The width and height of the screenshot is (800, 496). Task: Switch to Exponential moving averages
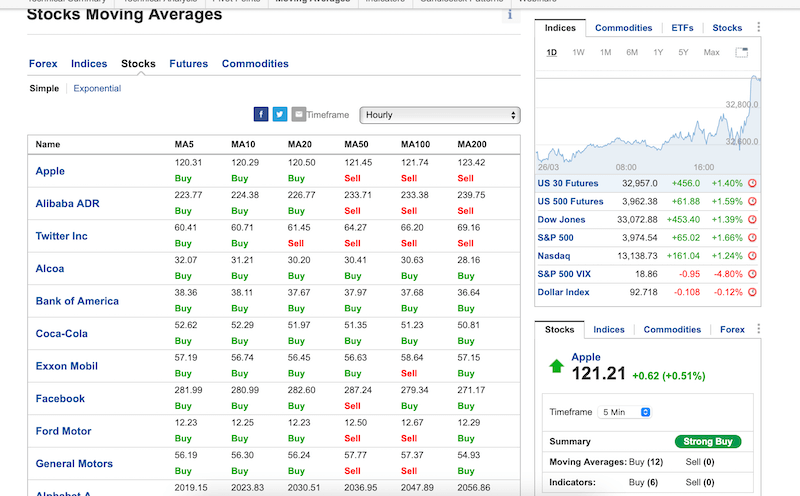(x=97, y=88)
